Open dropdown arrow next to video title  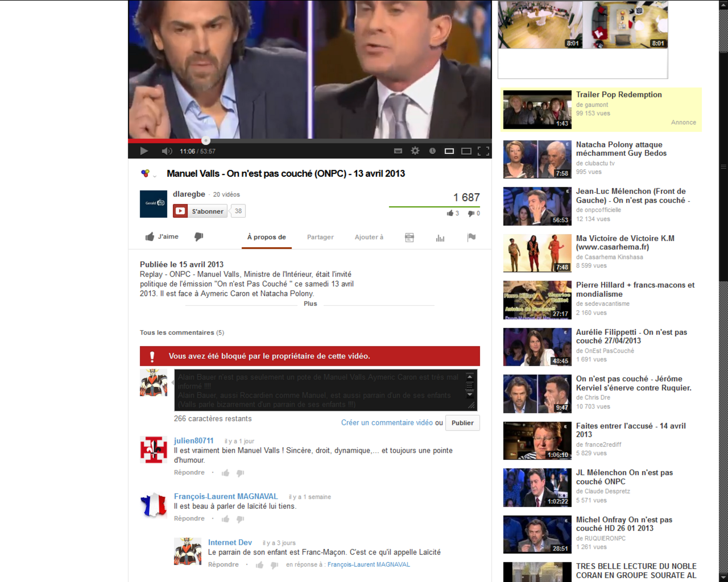pos(155,176)
